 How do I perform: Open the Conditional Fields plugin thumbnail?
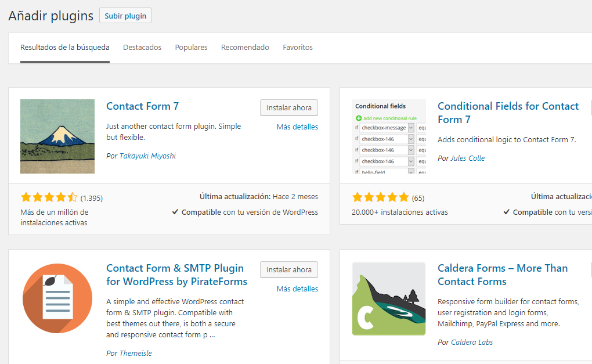(389, 136)
